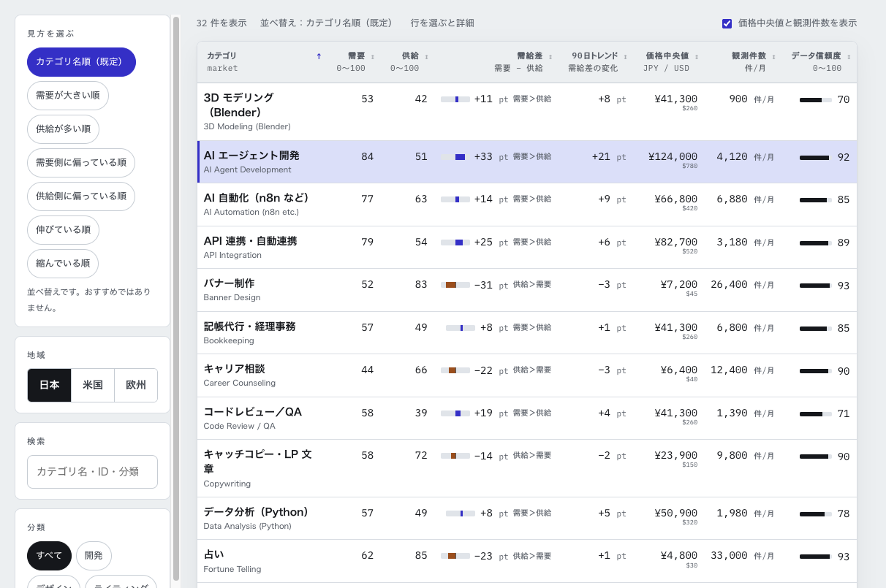
Task: Click 26,400 観測件数 in バナー制作 row
Action: (x=729, y=284)
